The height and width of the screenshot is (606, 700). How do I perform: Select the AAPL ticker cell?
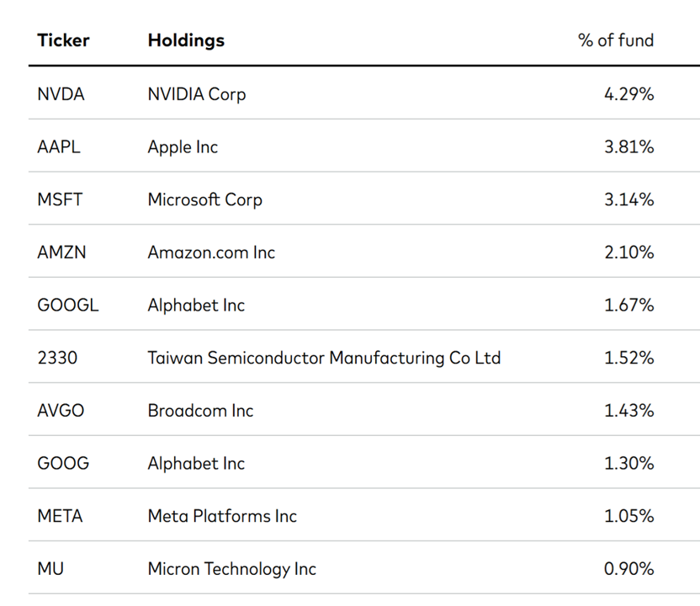[59, 147]
